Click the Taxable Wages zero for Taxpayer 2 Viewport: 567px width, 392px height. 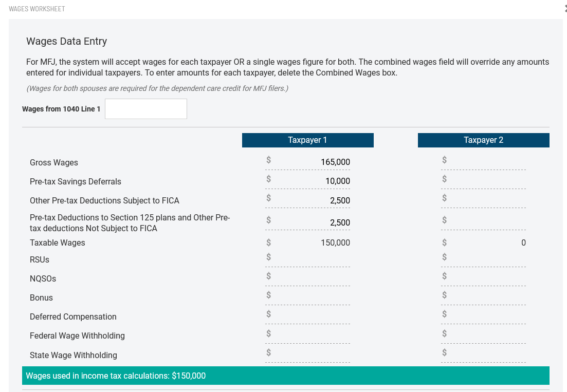click(483, 242)
